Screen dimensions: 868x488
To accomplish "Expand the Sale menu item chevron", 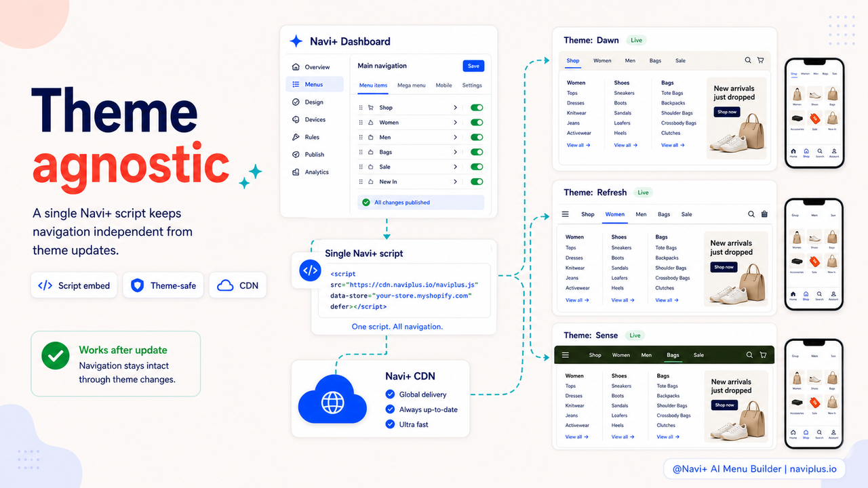I will 455,167.
